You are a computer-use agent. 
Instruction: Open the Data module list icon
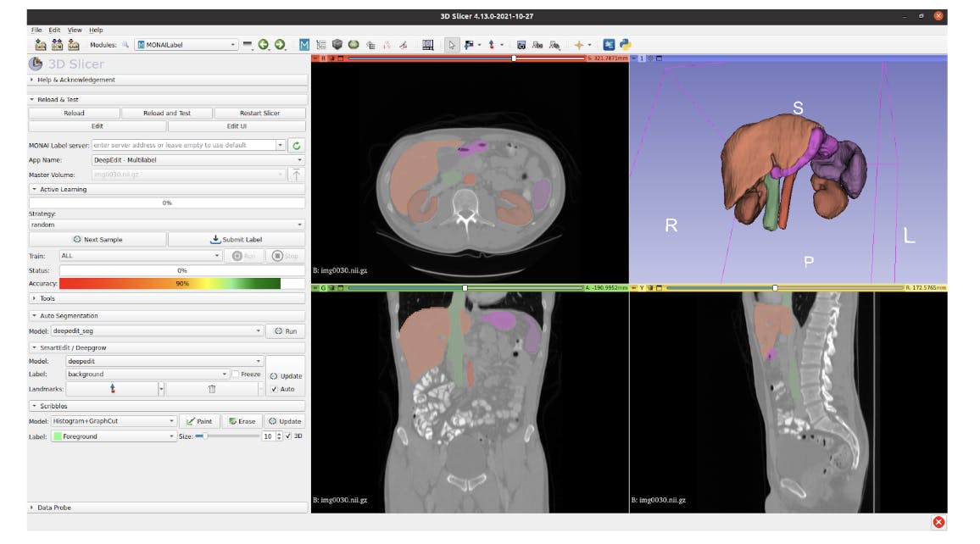[x=321, y=44]
